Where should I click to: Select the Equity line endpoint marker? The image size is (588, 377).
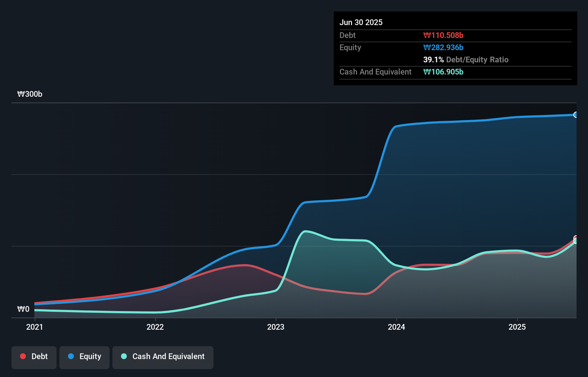coord(576,115)
